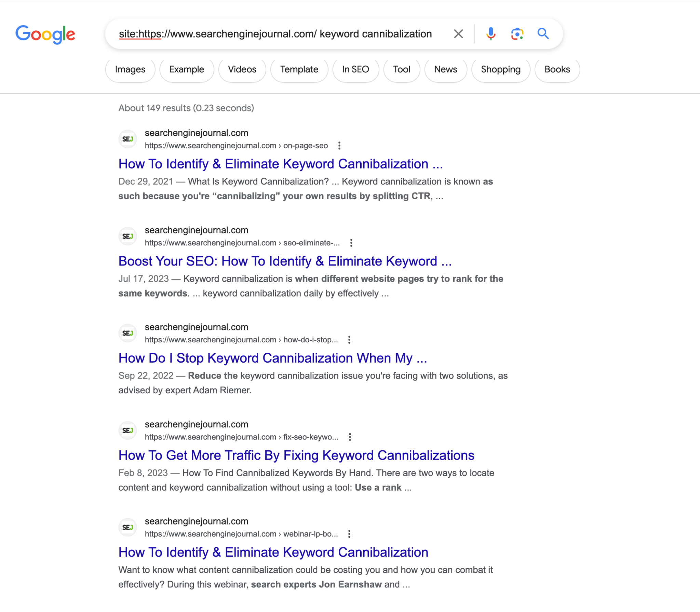Open the three-dot menu on the fix-seo-keywo result

349,437
